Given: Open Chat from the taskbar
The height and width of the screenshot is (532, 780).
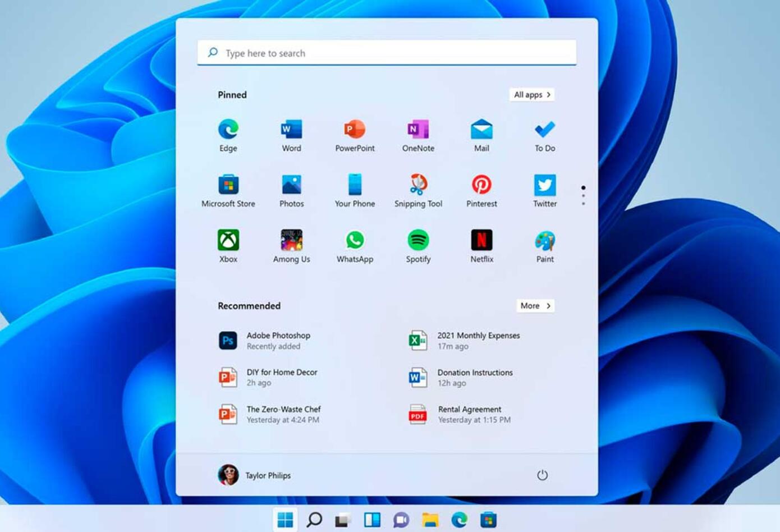Looking at the screenshot, I should (x=401, y=520).
